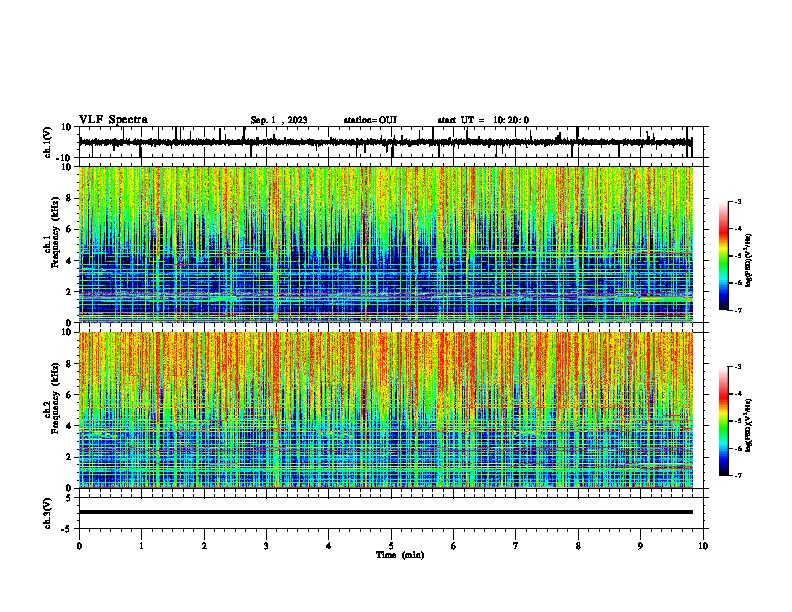Click the "ch.3(V)" axis label

[x=48, y=513]
